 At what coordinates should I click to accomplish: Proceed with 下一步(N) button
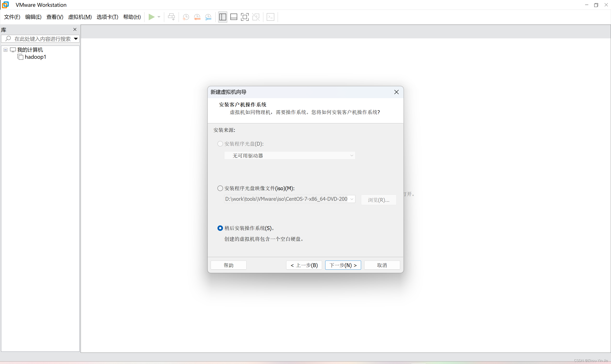(x=343, y=265)
